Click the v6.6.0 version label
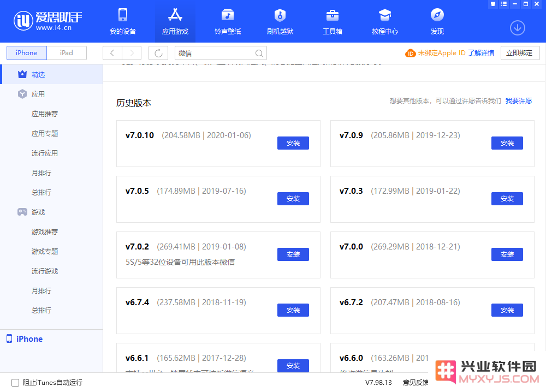This screenshot has height=392, width=546. [x=351, y=358]
